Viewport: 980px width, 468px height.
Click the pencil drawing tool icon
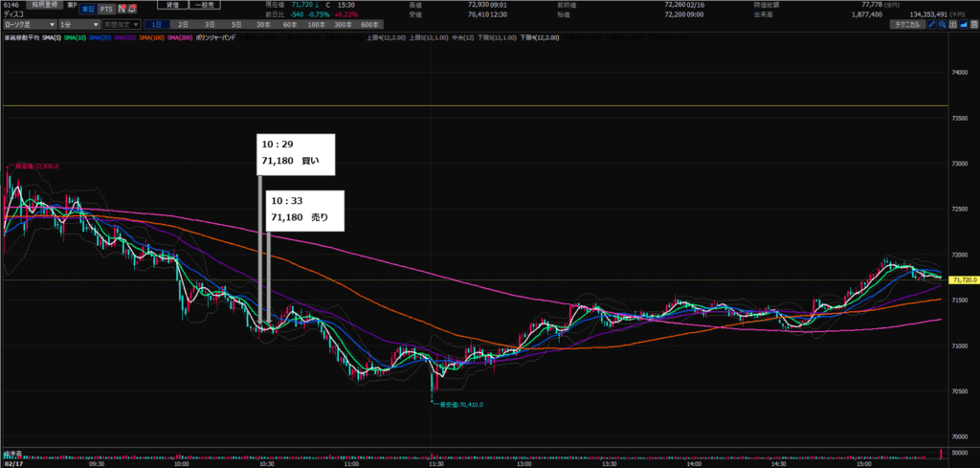930,23
